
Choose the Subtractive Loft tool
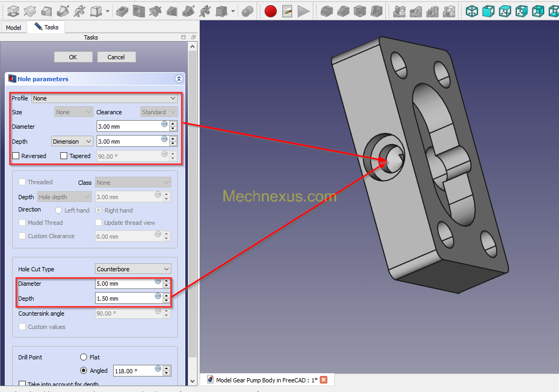172,11
